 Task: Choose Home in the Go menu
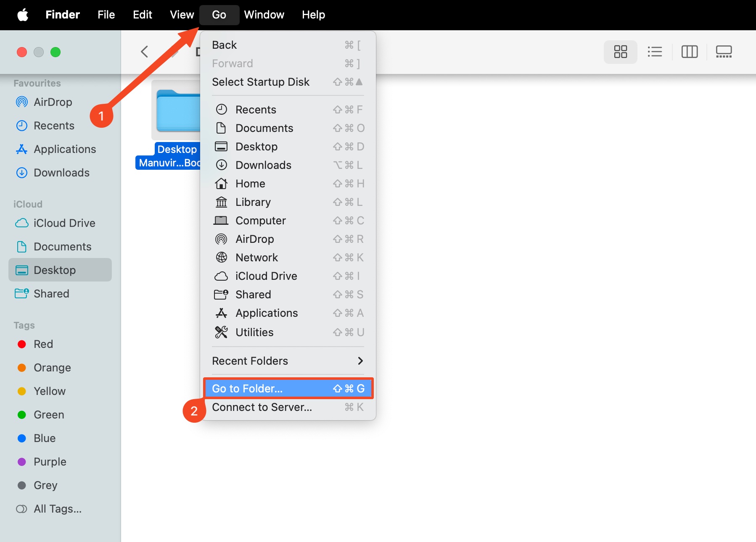coord(288,184)
